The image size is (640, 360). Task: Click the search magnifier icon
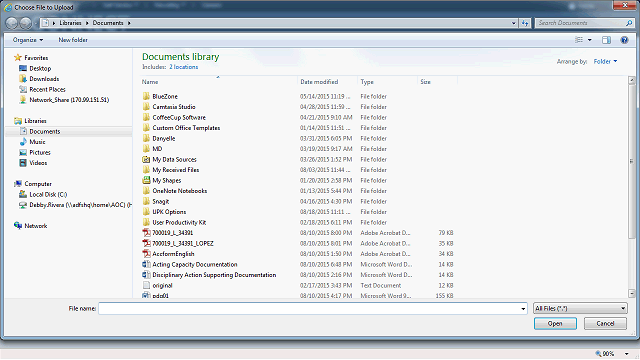point(629,23)
